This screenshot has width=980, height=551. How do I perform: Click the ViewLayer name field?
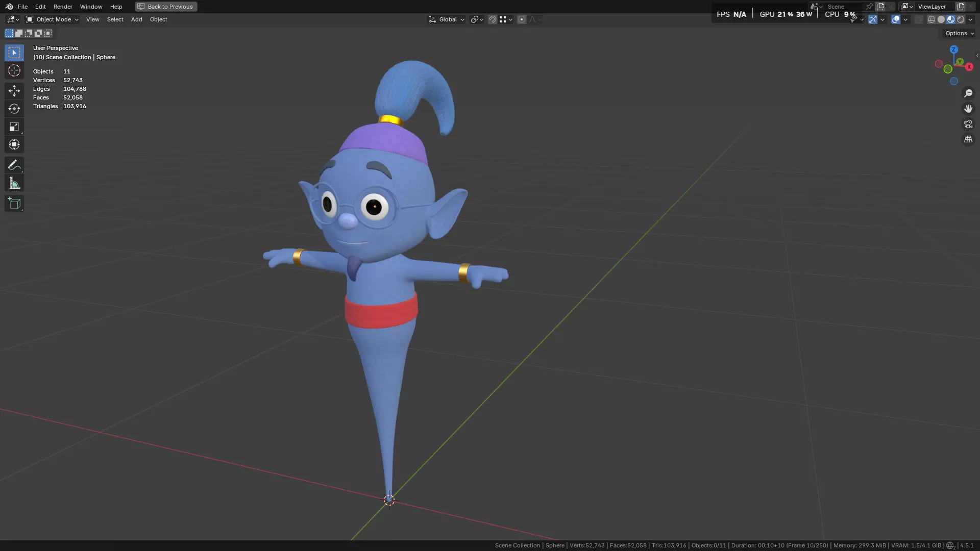point(935,7)
